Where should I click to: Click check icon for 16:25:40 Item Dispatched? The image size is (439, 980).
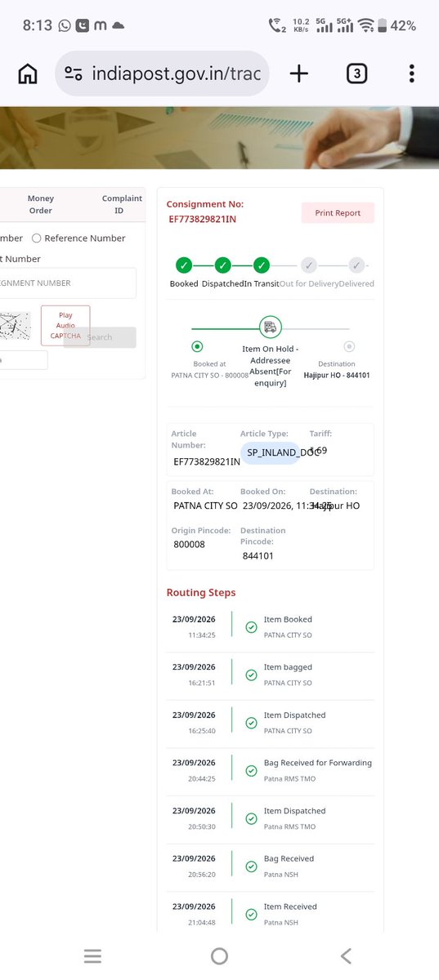coord(251,723)
